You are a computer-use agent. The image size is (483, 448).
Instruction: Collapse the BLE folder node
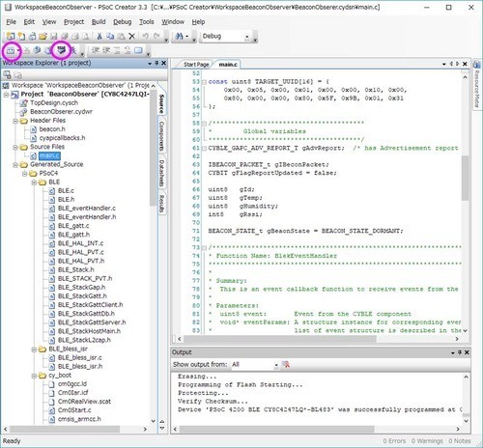pyautogui.click(x=34, y=182)
